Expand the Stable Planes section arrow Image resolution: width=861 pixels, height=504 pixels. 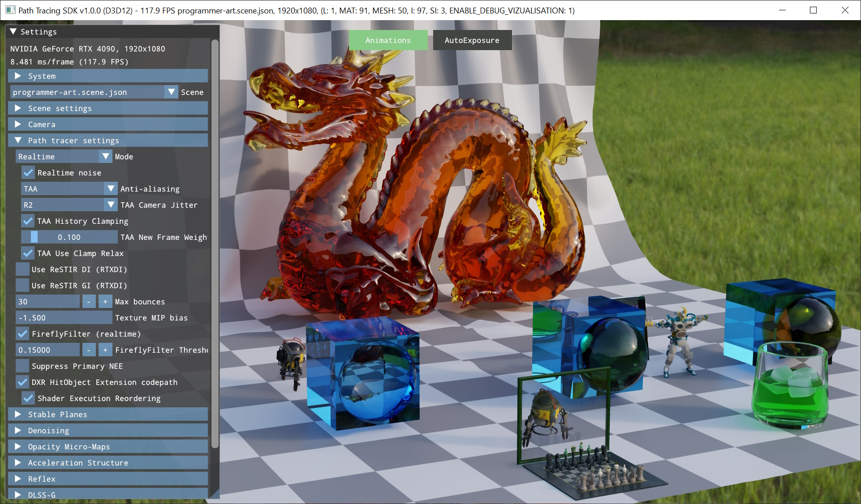(18, 414)
